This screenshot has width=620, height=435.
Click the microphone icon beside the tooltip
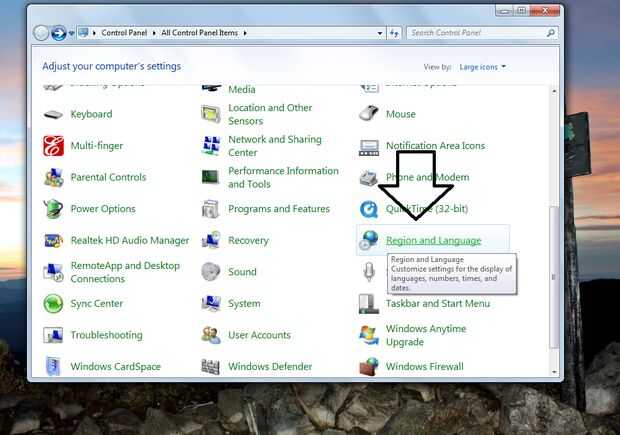[369, 272]
